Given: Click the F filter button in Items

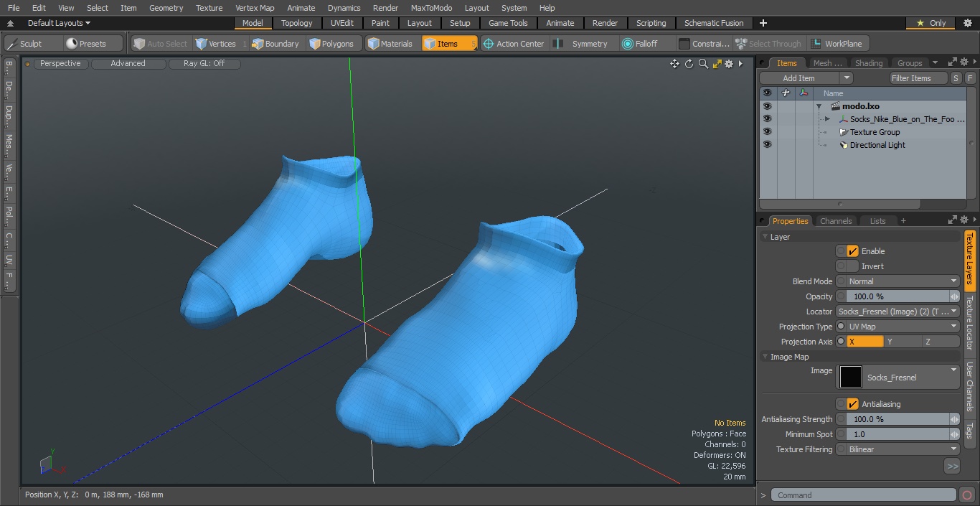Looking at the screenshot, I should (x=970, y=78).
